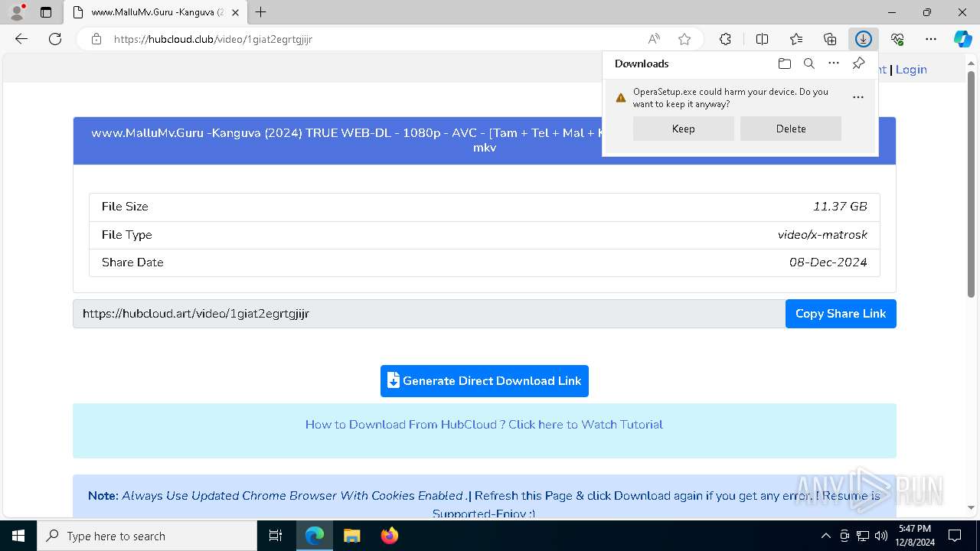This screenshot has width=980, height=551.
Task: Click video/x-matrosk file type value
Action: tap(822, 235)
